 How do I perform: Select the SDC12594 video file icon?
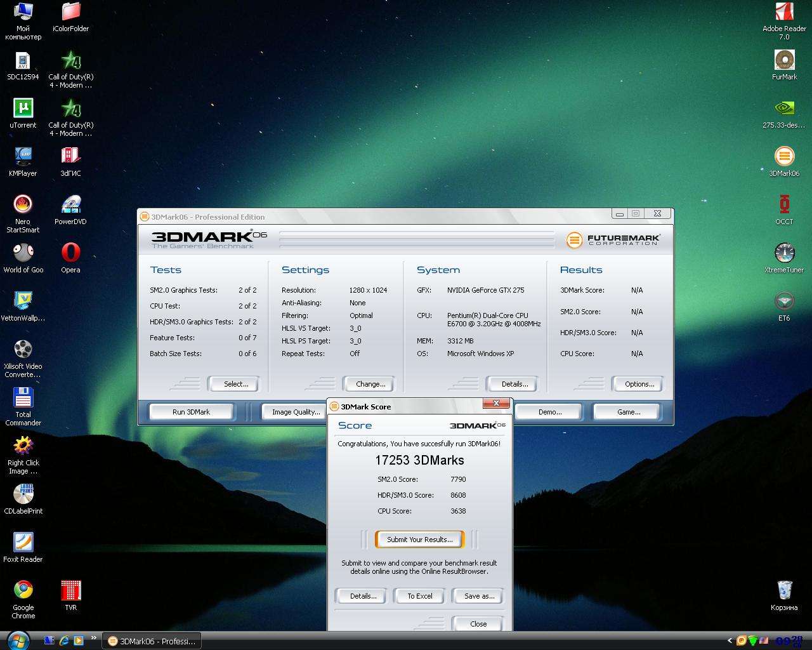pyautogui.click(x=23, y=65)
